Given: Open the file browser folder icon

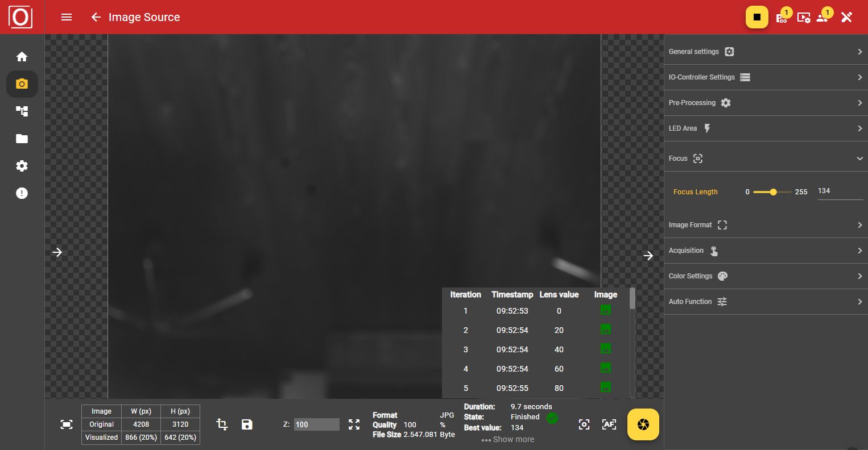Looking at the screenshot, I should pyautogui.click(x=22, y=139).
